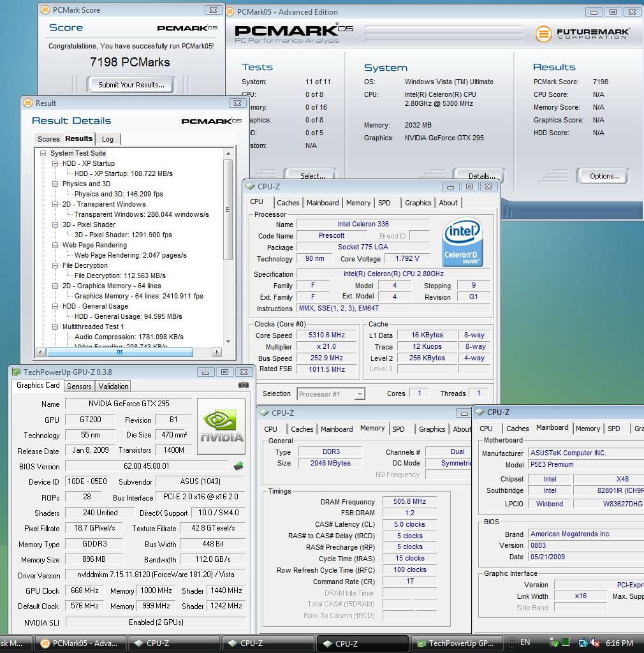Screen dimensions: 644x653
Task: Click the BIOS save chip icon in GPU-Z
Action: 238,466
